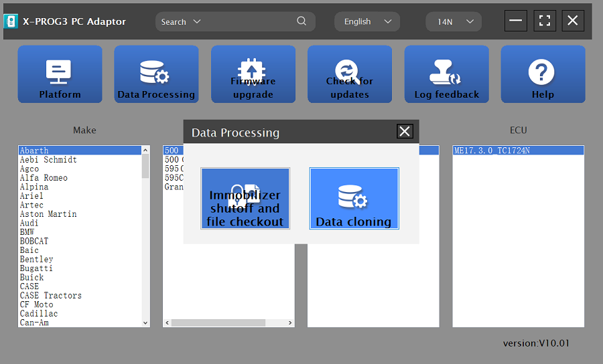Close the Data Processing dialog
The height and width of the screenshot is (364, 603).
(x=405, y=131)
